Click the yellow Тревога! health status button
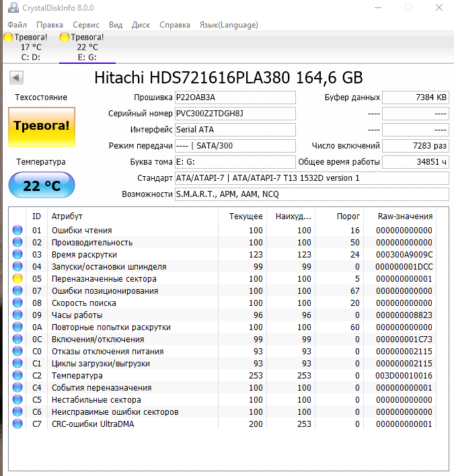The image size is (454, 476). (42, 126)
